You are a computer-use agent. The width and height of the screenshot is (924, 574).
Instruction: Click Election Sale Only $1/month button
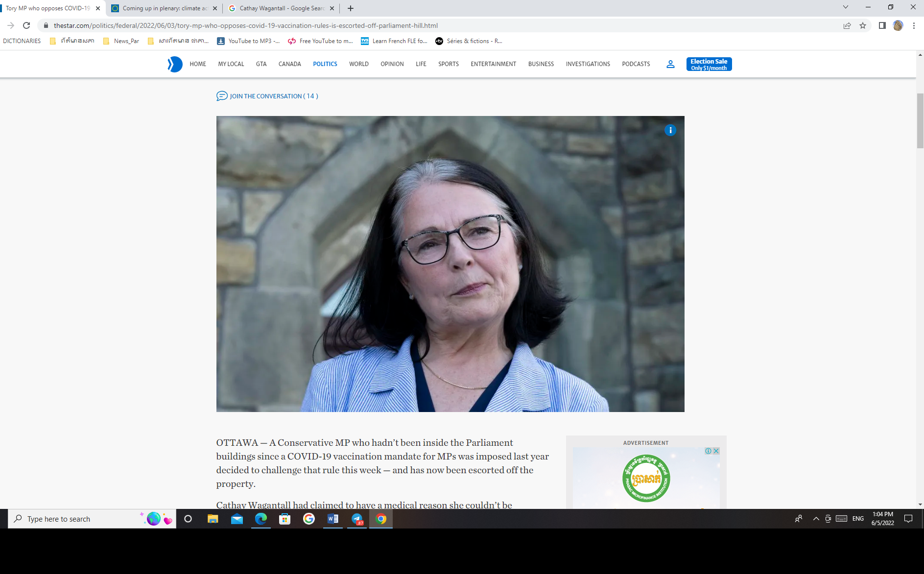(709, 64)
